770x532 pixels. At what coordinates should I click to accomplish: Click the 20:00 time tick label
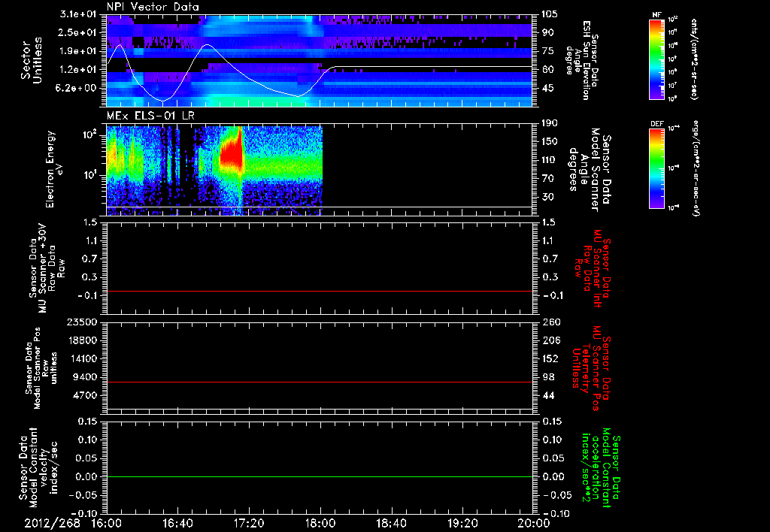tap(534, 523)
